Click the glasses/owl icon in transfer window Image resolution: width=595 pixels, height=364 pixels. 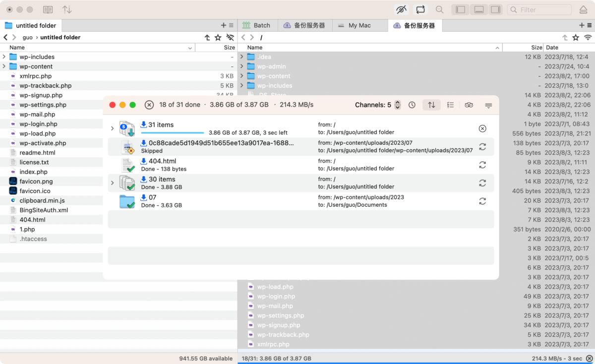[x=469, y=105]
